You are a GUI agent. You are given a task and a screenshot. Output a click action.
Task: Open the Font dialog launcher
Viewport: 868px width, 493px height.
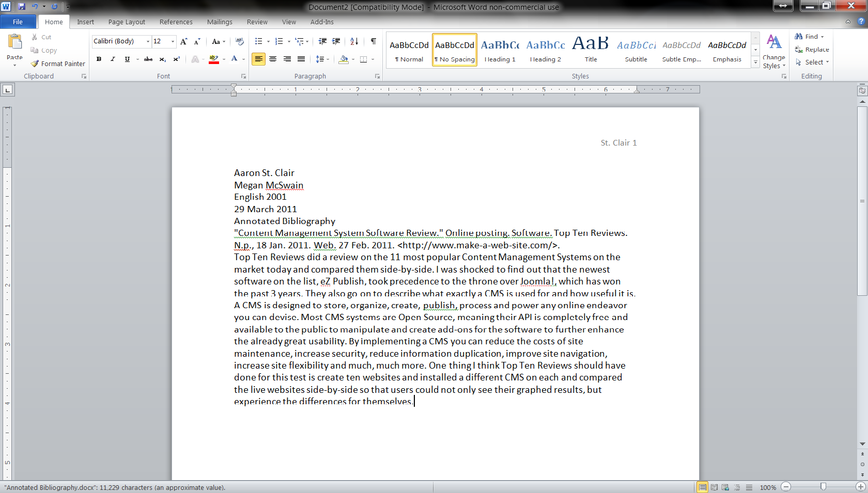tap(243, 76)
